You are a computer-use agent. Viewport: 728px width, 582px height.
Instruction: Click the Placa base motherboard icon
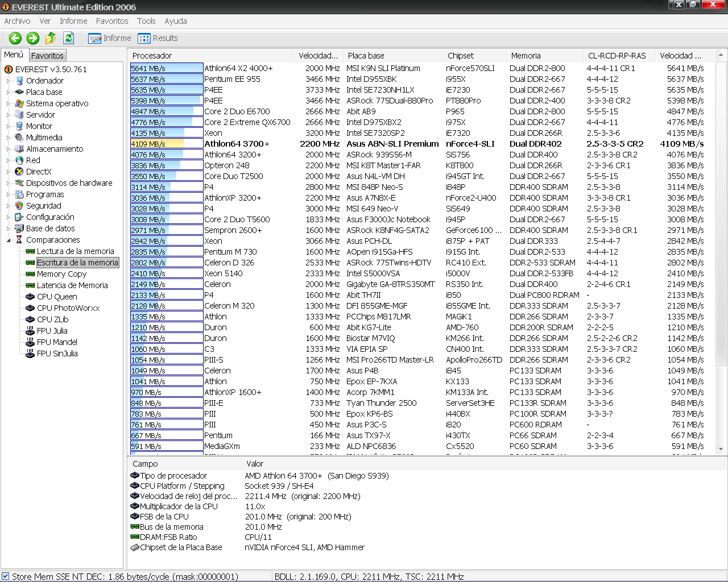click(19, 92)
